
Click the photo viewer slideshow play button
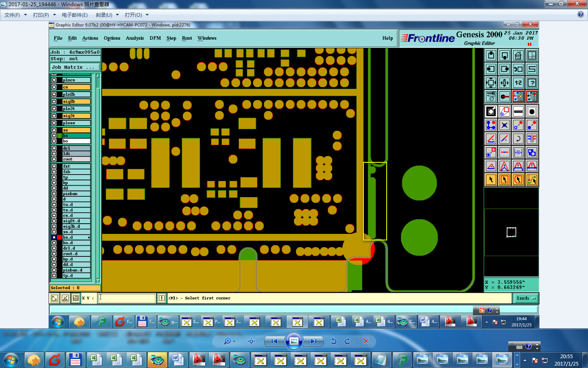(x=294, y=341)
